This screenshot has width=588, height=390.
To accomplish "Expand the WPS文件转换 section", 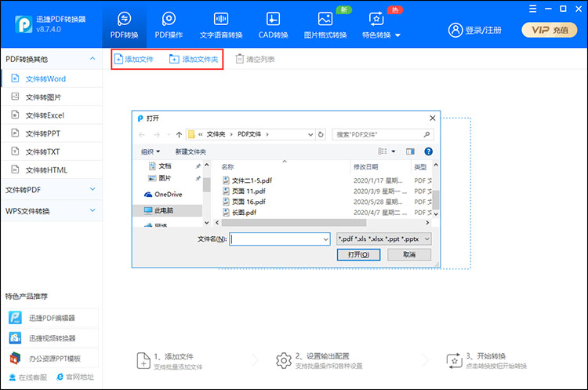I will coord(51,211).
